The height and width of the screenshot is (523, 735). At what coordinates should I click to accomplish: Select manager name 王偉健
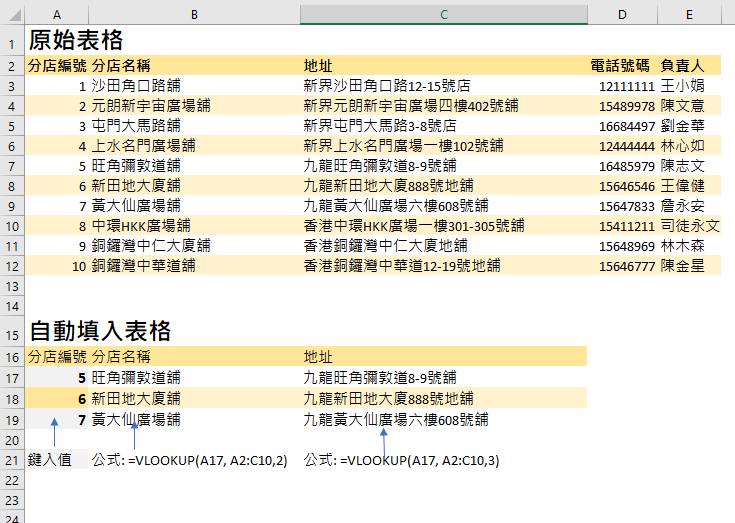click(x=682, y=186)
